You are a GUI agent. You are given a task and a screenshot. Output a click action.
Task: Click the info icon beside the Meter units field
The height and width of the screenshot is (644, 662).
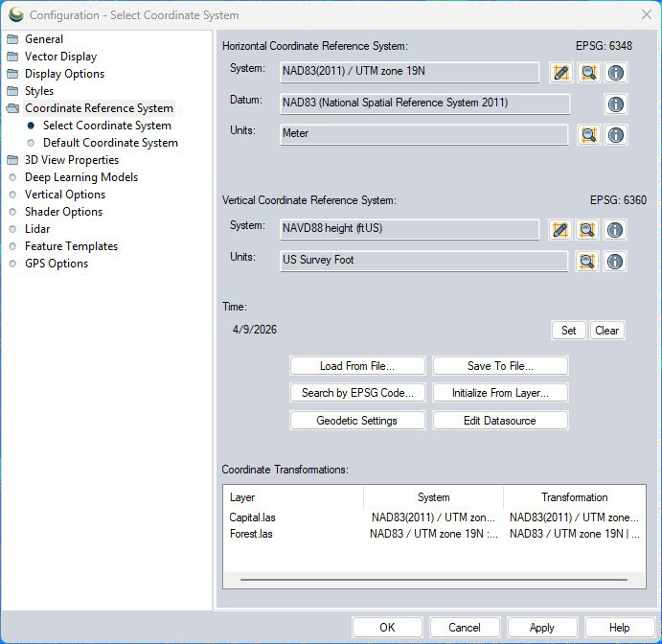pyautogui.click(x=615, y=135)
